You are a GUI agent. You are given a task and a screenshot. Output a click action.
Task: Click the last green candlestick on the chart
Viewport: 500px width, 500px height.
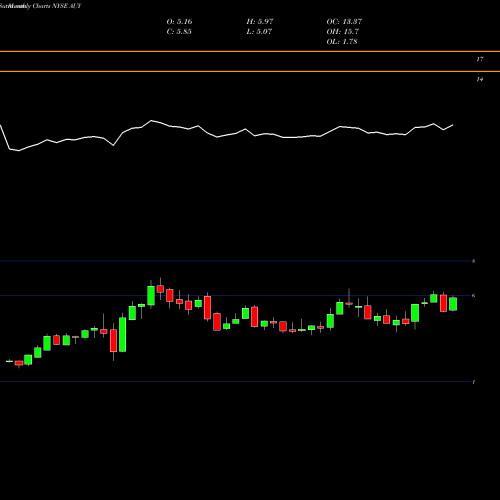(453, 304)
